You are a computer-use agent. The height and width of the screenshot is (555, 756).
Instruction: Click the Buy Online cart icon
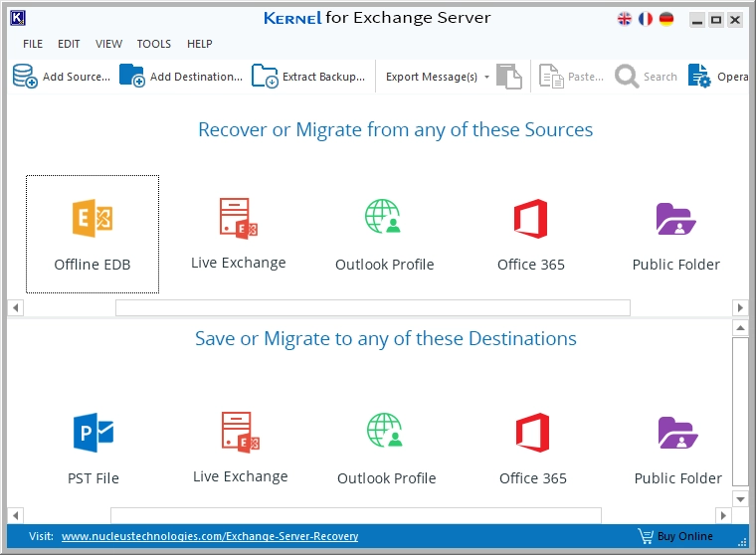(646, 536)
